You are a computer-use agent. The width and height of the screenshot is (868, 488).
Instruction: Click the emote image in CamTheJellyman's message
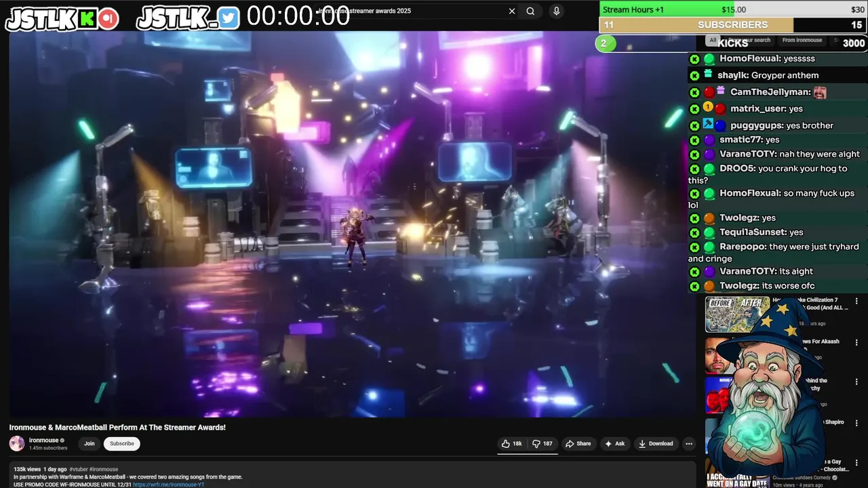click(820, 92)
